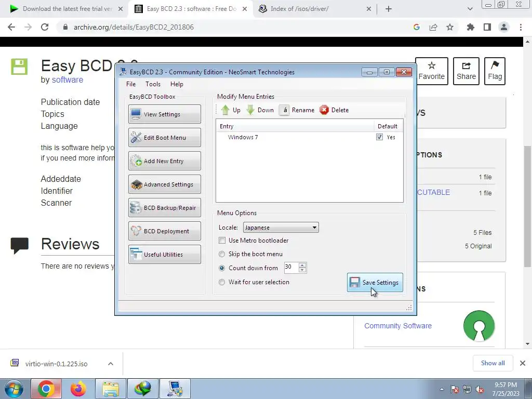Click the muted volume tray icon
532x399 pixels.
pos(480,390)
